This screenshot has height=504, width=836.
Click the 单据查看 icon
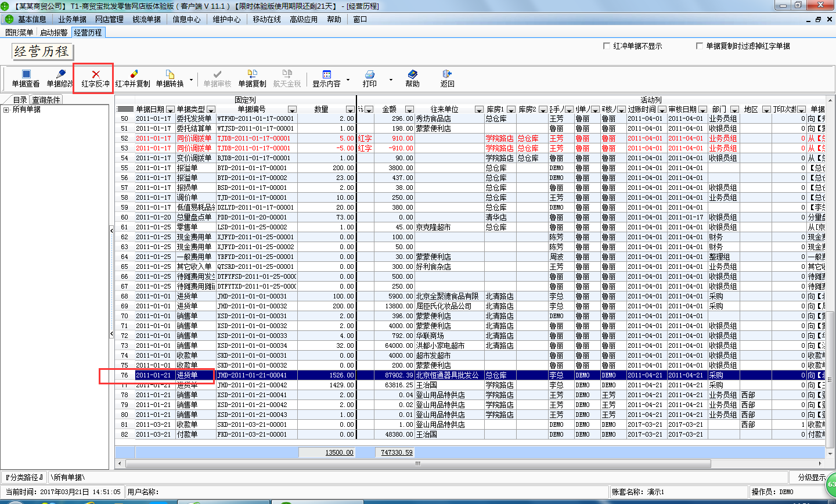coord(24,78)
